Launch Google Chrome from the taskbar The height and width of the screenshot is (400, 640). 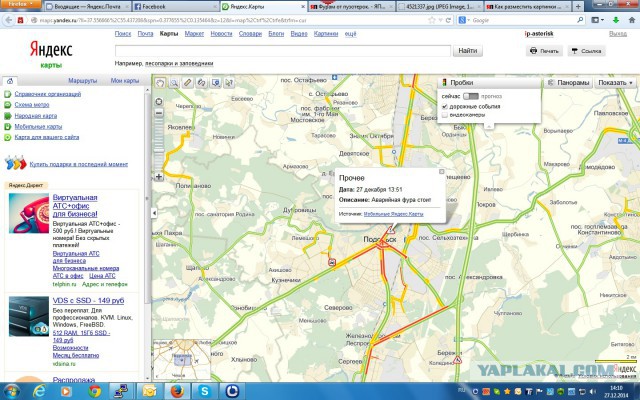[95, 391]
